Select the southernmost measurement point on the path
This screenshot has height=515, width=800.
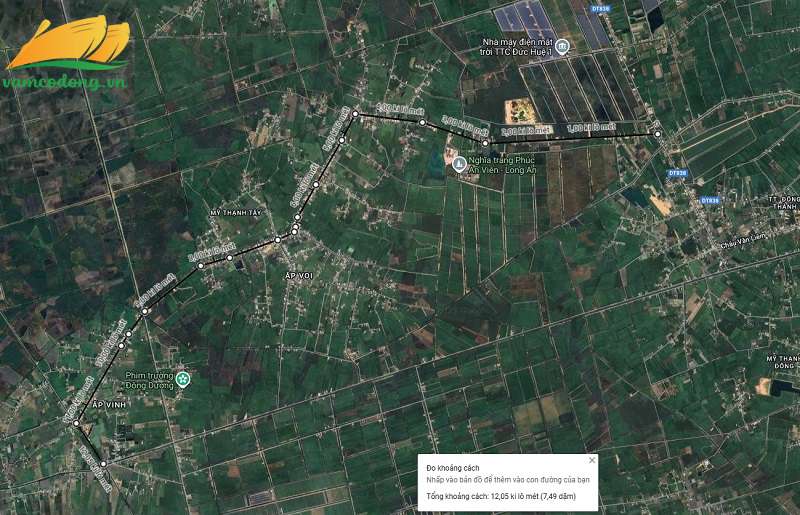(103, 492)
